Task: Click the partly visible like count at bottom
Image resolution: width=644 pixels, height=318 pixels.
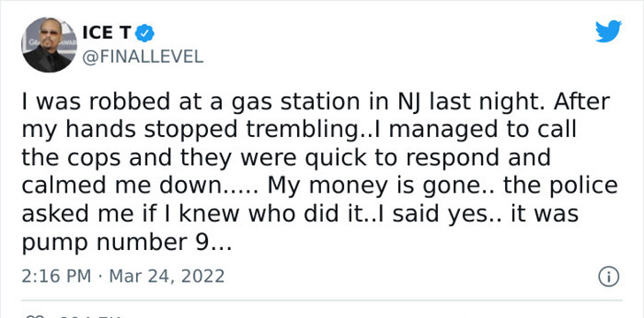Action: [90, 316]
